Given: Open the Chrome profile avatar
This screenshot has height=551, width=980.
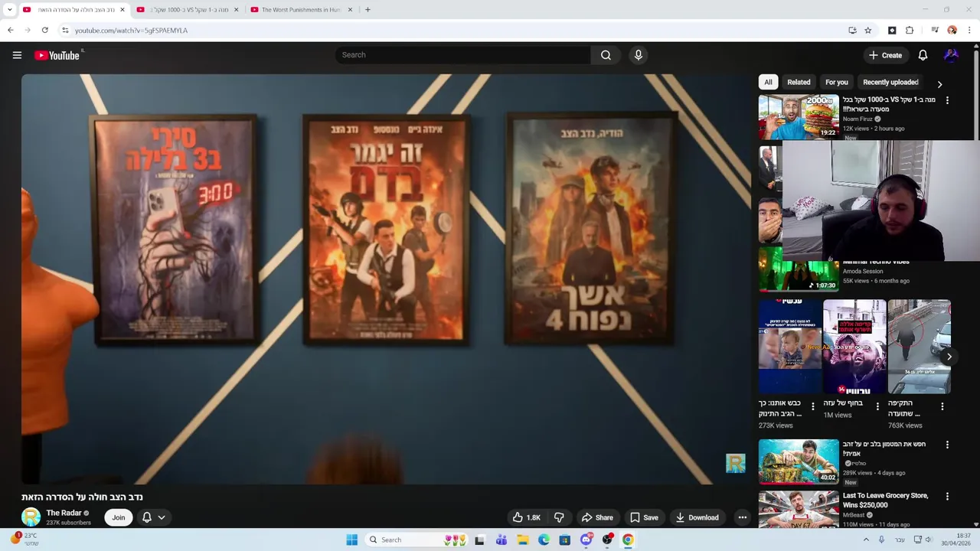Looking at the screenshot, I should coord(952,31).
